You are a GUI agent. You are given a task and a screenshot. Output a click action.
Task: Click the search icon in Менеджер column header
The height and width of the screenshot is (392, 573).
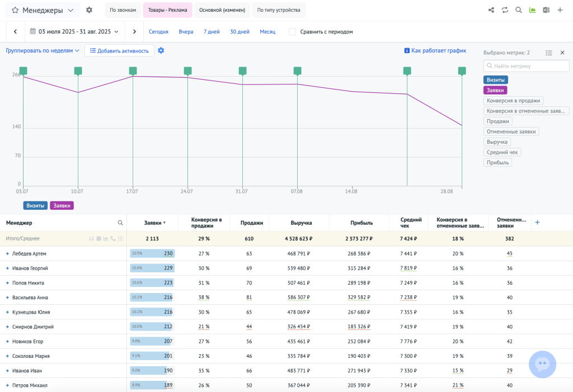120,223
